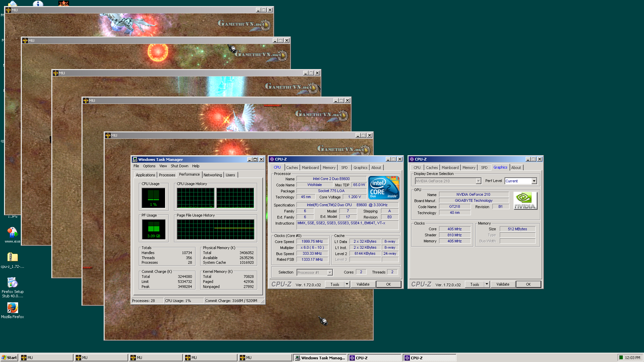Expand the NVIDIA GeForce 210 device dropdown
Screen dimensions: 644x362
[x=478, y=181]
